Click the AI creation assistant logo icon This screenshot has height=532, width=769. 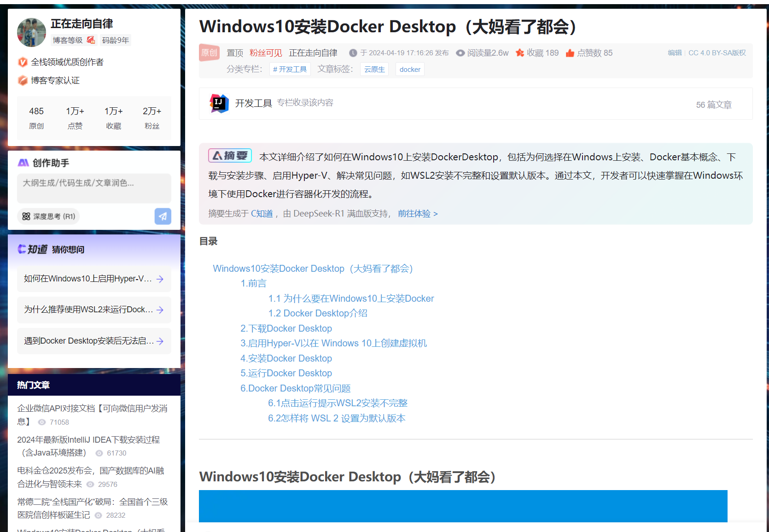tap(23, 163)
